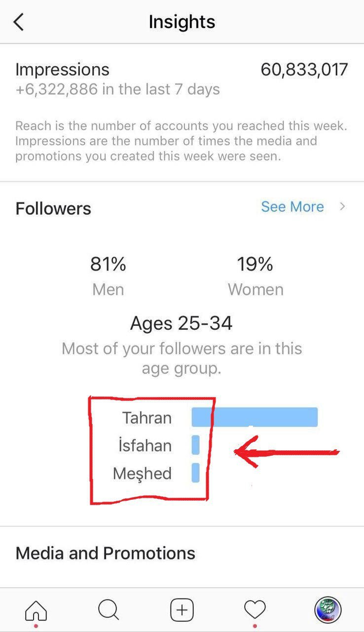Open the Activity heart icon
The width and height of the screenshot is (364, 632).
tap(255, 610)
